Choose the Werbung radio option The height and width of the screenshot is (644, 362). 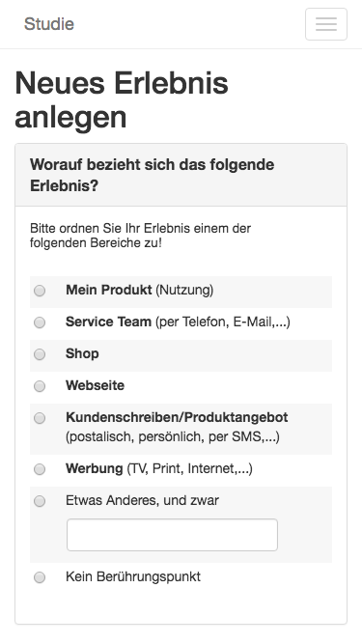click(x=40, y=469)
